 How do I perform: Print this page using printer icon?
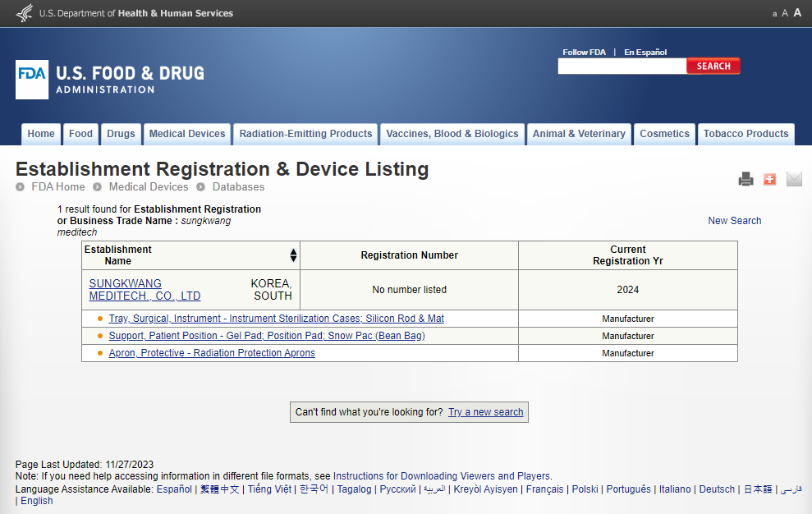click(745, 179)
